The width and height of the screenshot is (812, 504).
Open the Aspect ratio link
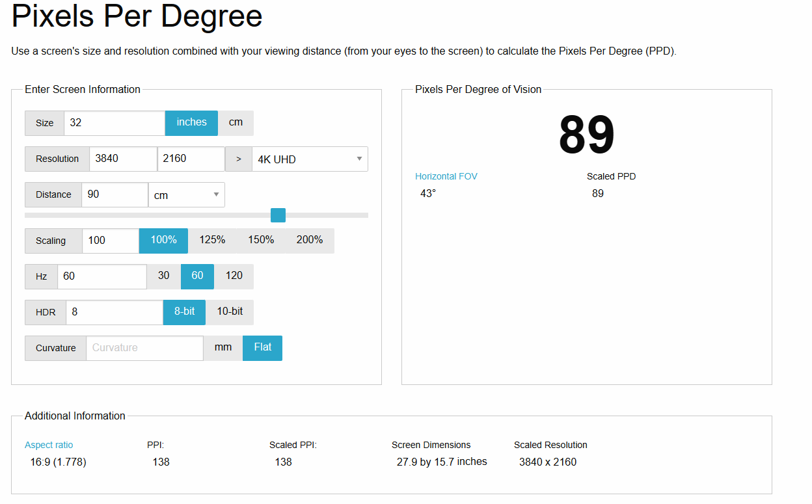point(49,445)
